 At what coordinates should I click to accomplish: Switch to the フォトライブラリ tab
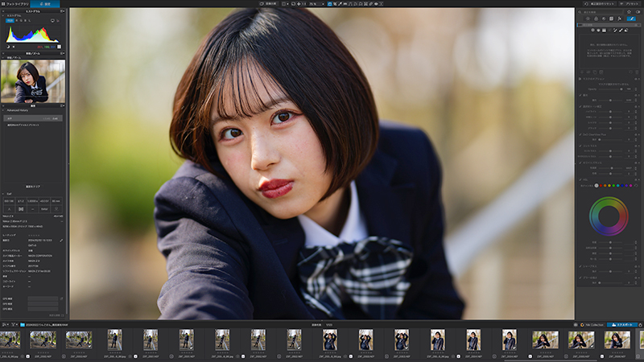click(x=14, y=4)
